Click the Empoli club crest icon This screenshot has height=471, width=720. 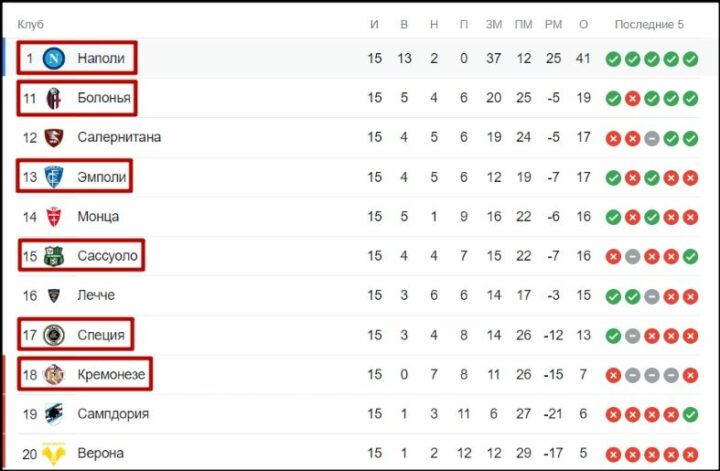click(53, 177)
